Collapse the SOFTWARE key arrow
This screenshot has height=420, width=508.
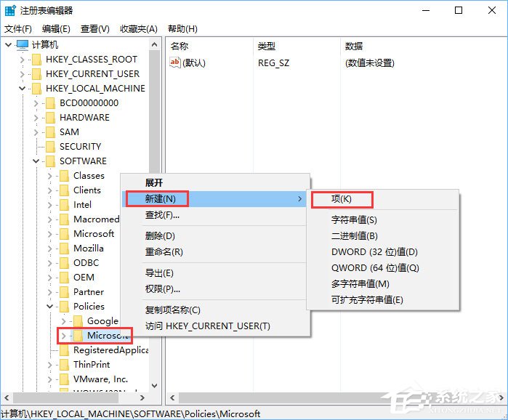point(36,161)
